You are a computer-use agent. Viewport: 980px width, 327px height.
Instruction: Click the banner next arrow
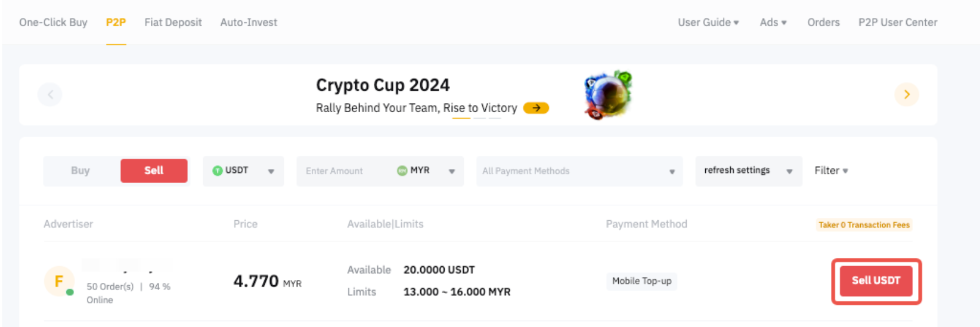(x=906, y=94)
